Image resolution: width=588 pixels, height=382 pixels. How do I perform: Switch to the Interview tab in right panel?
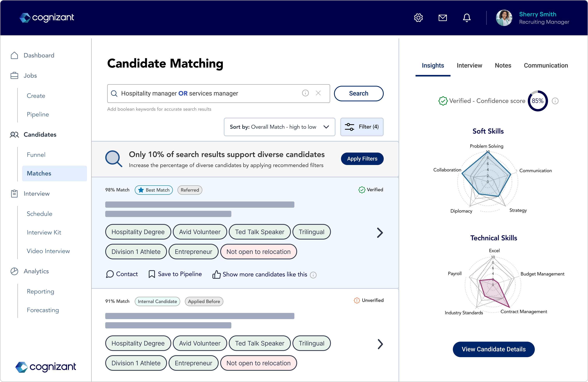pyautogui.click(x=469, y=65)
